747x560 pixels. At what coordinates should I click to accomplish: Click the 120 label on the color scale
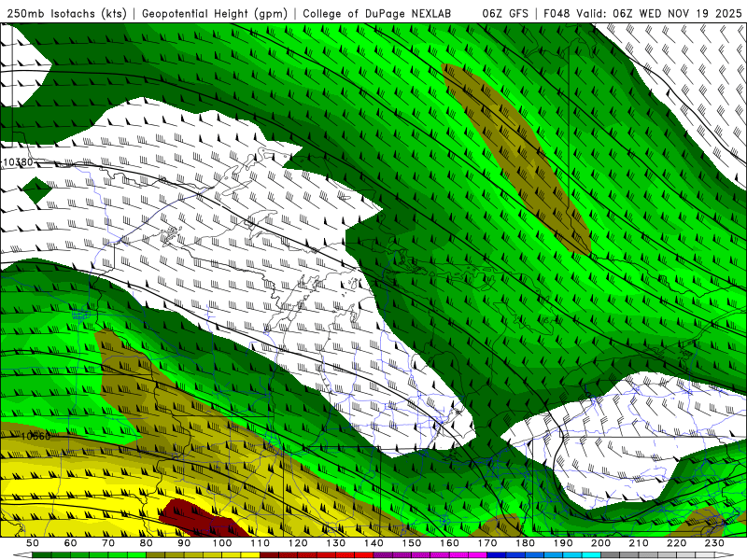[x=298, y=543]
